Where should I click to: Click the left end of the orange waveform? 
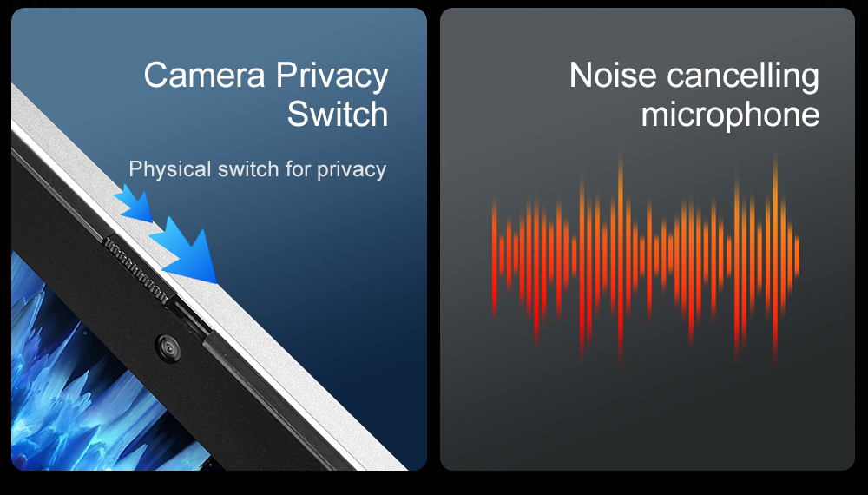pos(495,259)
